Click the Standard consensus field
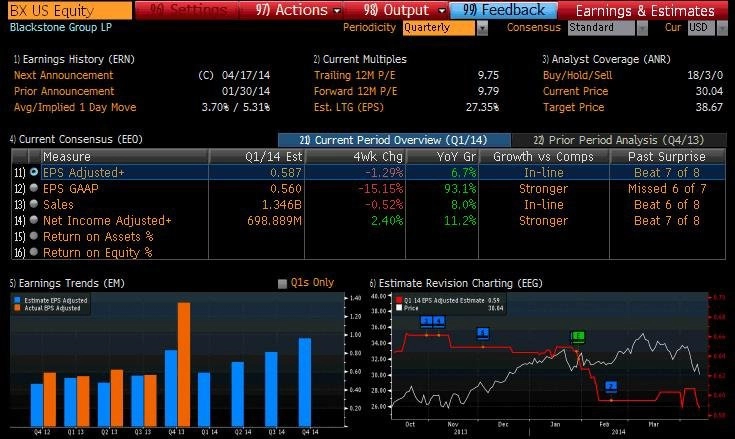 coord(601,28)
